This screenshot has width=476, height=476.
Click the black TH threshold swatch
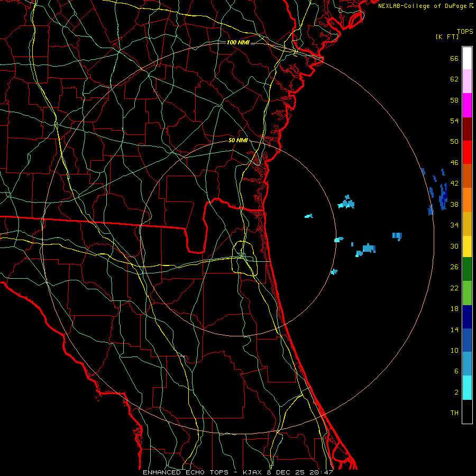point(467,411)
